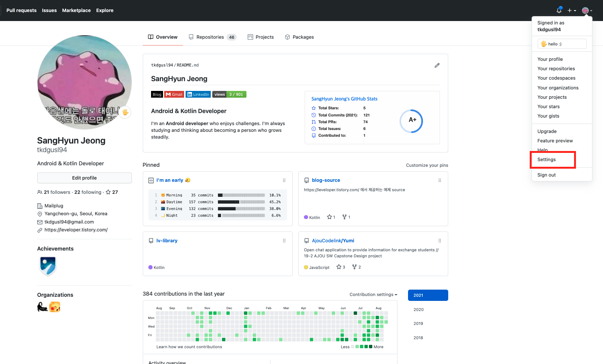Switch to the Repositories tab
This screenshot has height=364, width=603.
point(213,37)
